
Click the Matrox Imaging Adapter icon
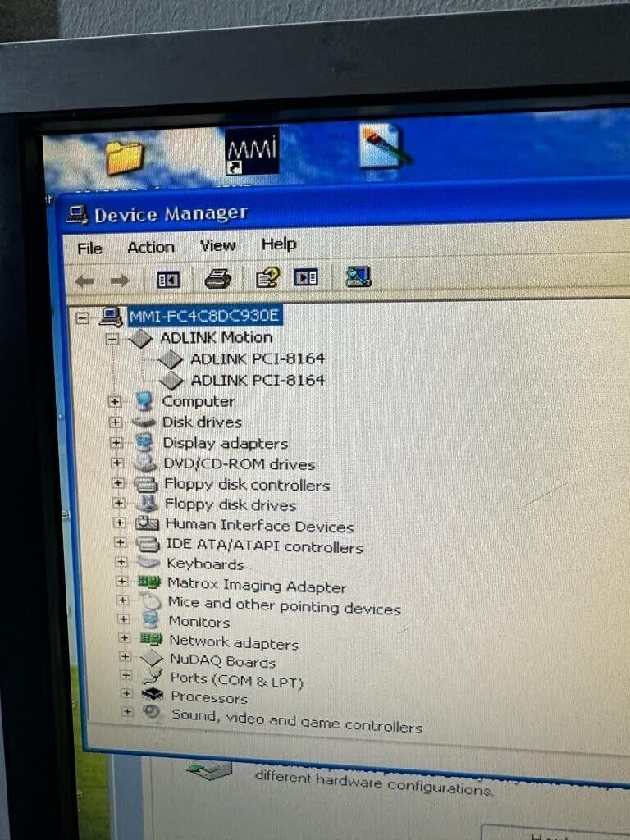click(x=149, y=582)
